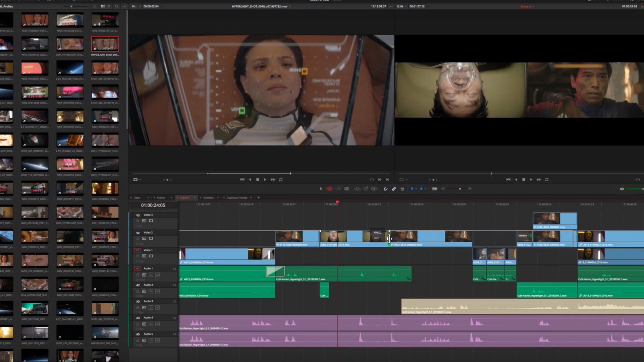Select the Dynamic Trim Mode tool

point(338,189)
